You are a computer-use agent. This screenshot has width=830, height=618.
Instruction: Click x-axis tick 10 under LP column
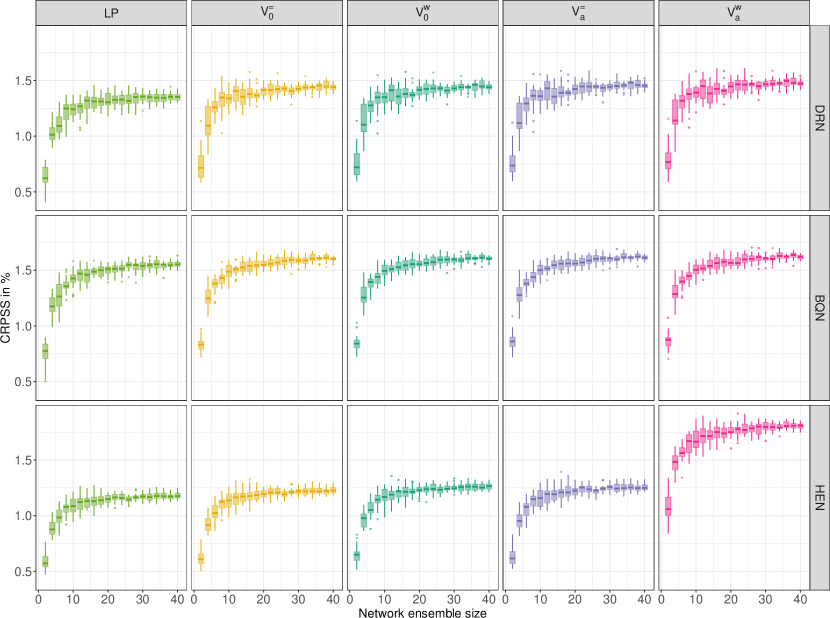coord(73,599)
